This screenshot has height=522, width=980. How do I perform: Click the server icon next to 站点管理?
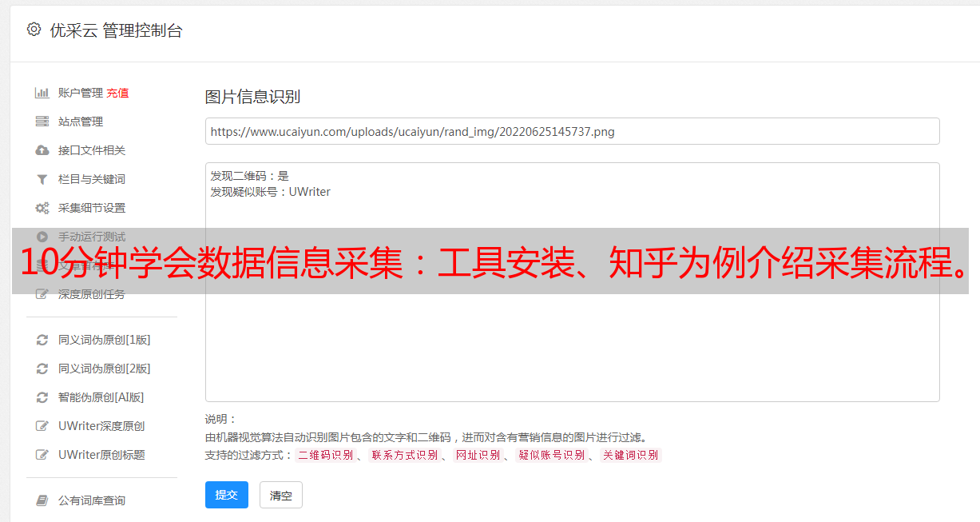(42, 122)
